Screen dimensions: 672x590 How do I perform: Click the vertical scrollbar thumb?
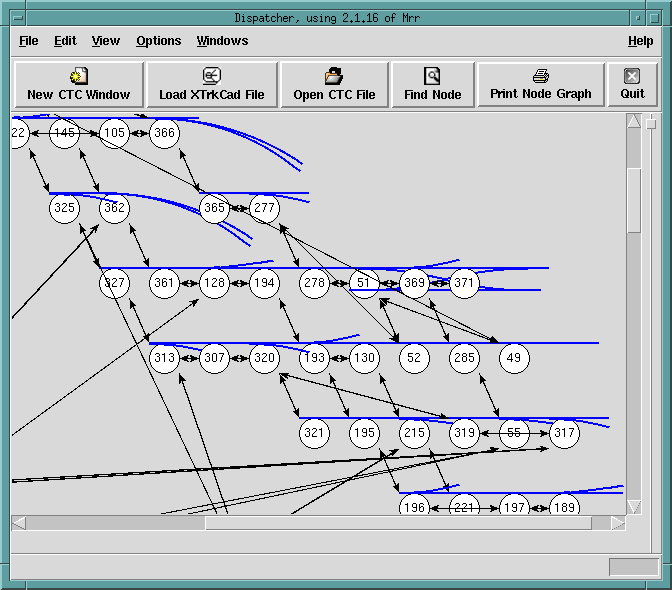634,201
